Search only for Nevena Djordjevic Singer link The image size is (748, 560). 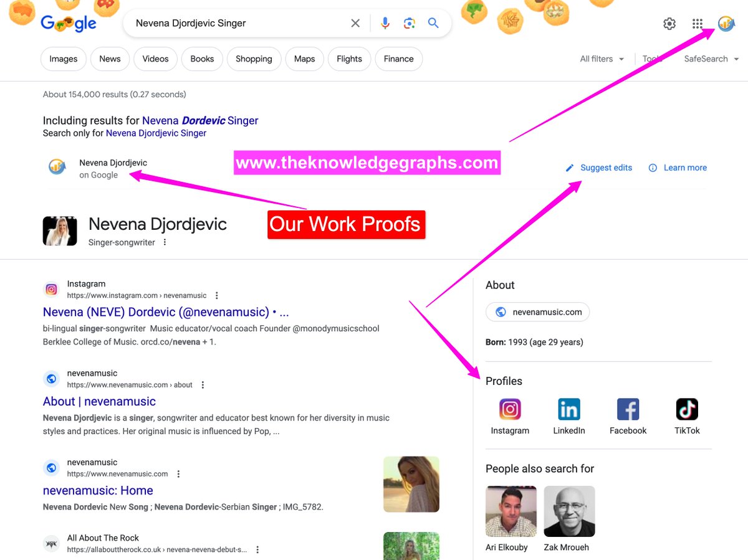tap(156, 133)
